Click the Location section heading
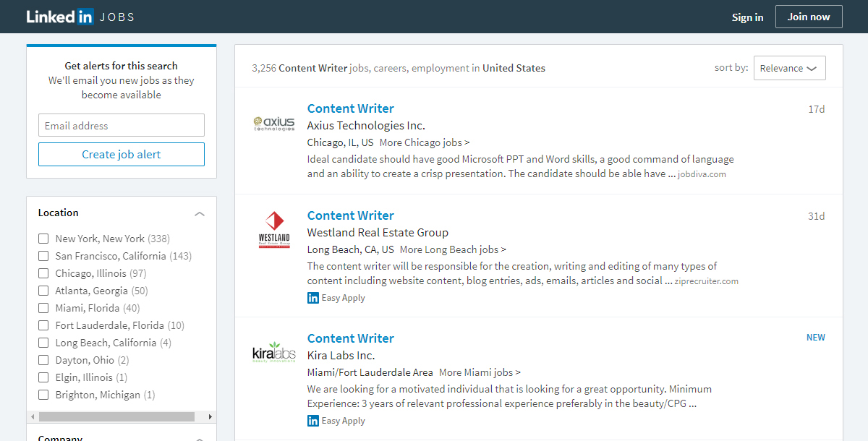 click(59, 213)
